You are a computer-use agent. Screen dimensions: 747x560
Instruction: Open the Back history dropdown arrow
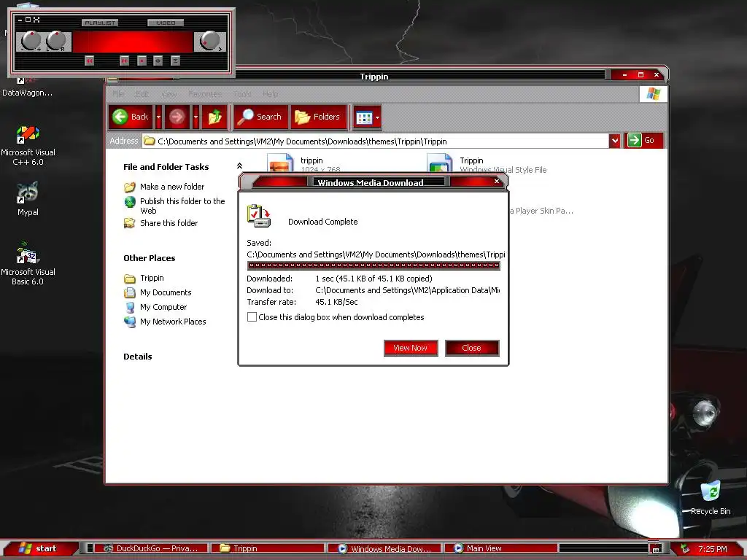pos(158,117)
